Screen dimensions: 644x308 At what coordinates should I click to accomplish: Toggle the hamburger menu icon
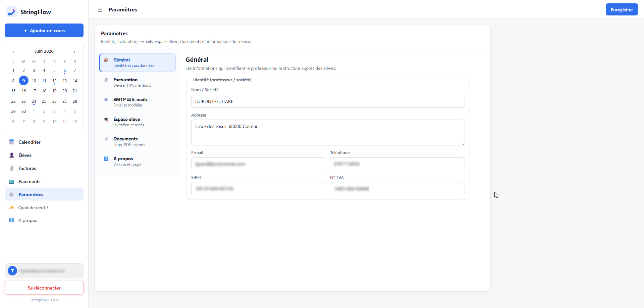pos(100,10)
